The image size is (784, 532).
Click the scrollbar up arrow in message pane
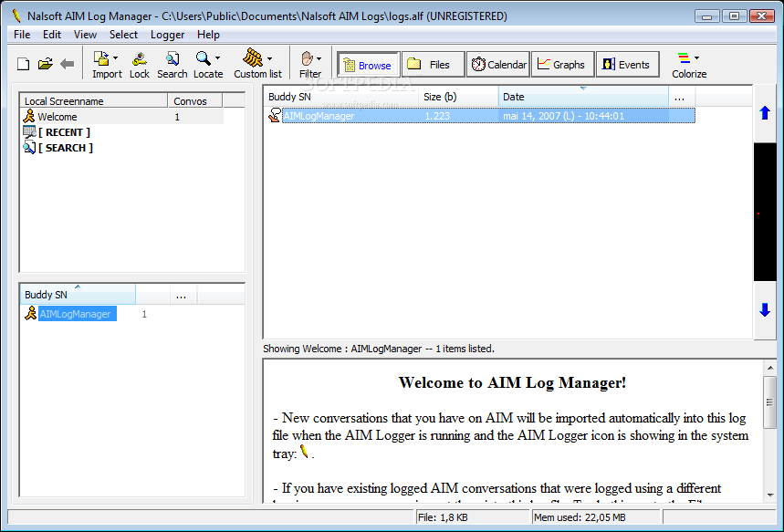(x=770, y=368)
